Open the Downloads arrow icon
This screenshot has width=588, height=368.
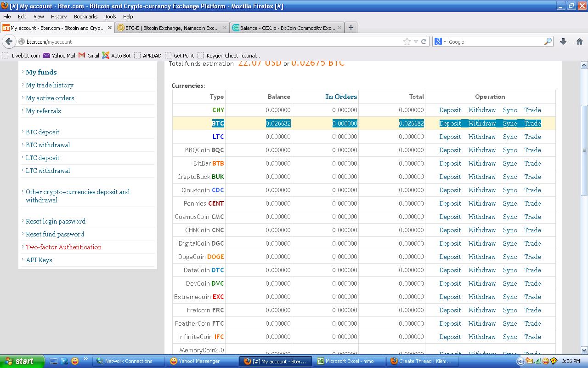(x=563, y=41)
